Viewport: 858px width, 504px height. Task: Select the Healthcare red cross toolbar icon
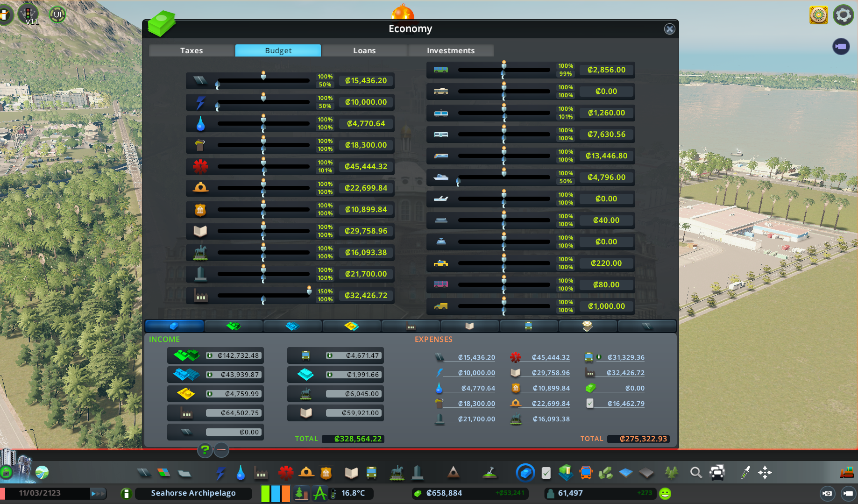tap(285, 473)
